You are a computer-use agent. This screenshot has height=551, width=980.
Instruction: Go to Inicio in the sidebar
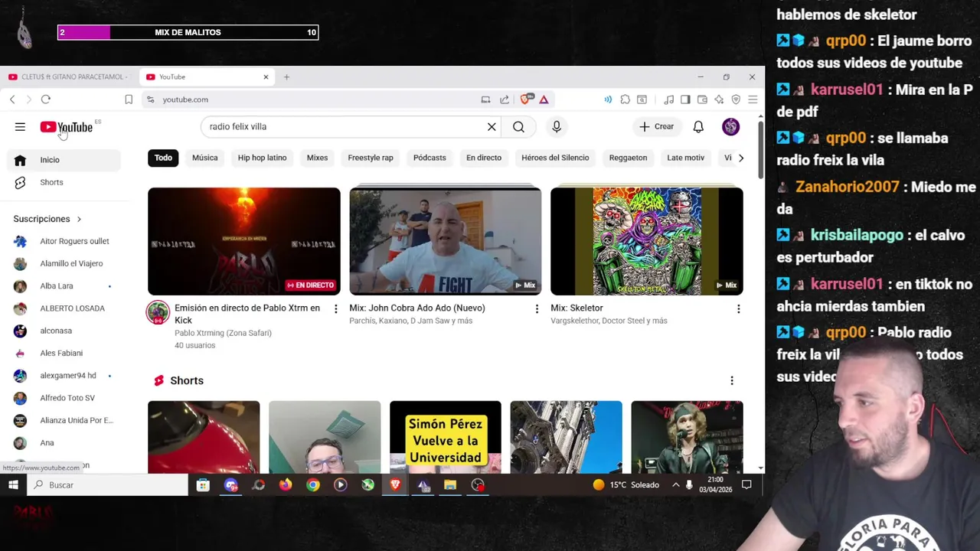pos(64,160)
